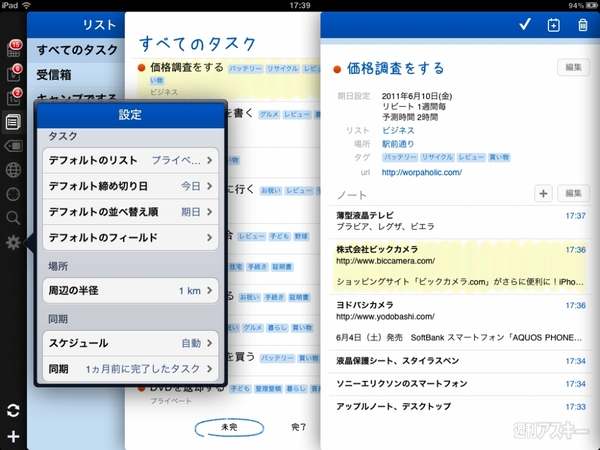Open note 液晶保護シート、スタイラスペン
The height and width of the screenshot is (450, 600).
click(459, 361)
